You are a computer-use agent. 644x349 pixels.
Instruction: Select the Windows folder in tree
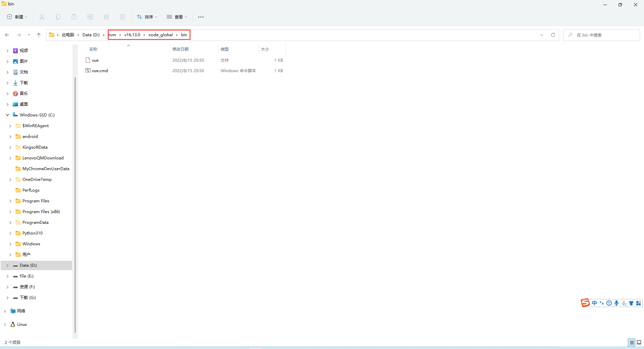pyautogui.click(x=31, y=244)
